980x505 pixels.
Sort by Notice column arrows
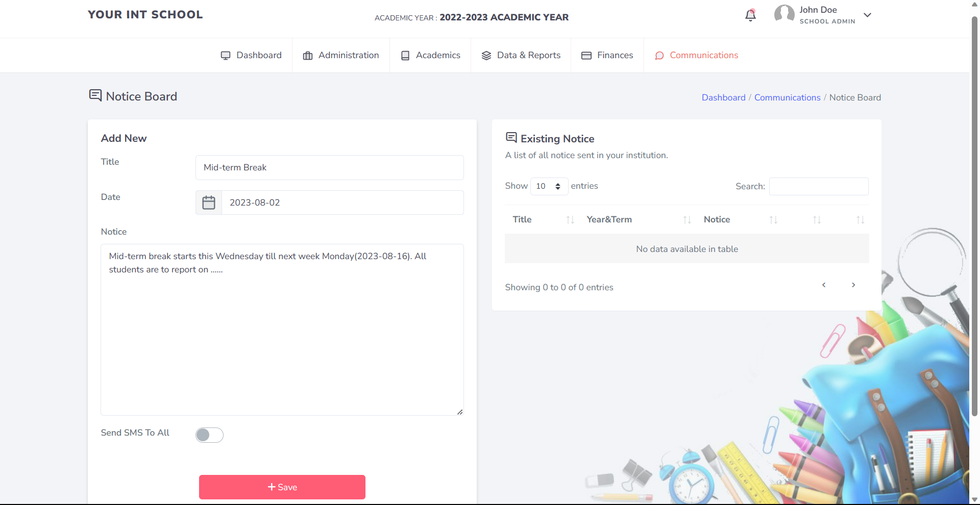(773, 220)
